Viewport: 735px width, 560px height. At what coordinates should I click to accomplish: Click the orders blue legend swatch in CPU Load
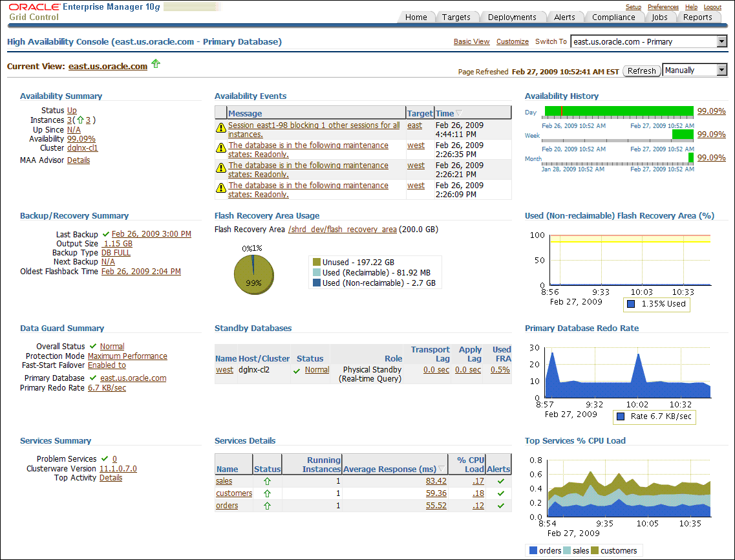point(533,550)
